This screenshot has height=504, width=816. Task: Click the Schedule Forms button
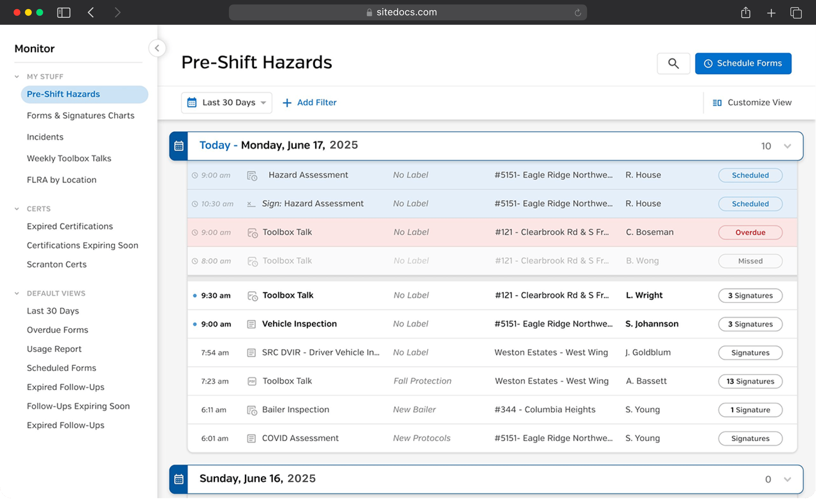tap(743, 63)
